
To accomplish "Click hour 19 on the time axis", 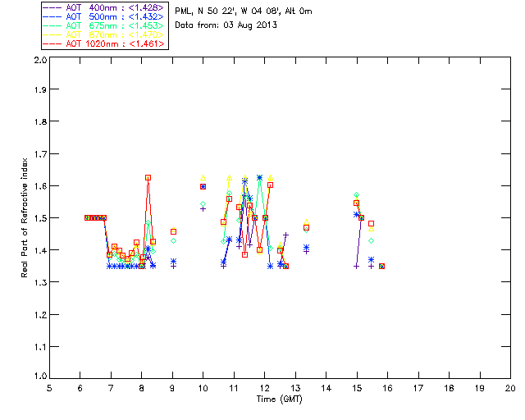I will [x=480, y=388].
